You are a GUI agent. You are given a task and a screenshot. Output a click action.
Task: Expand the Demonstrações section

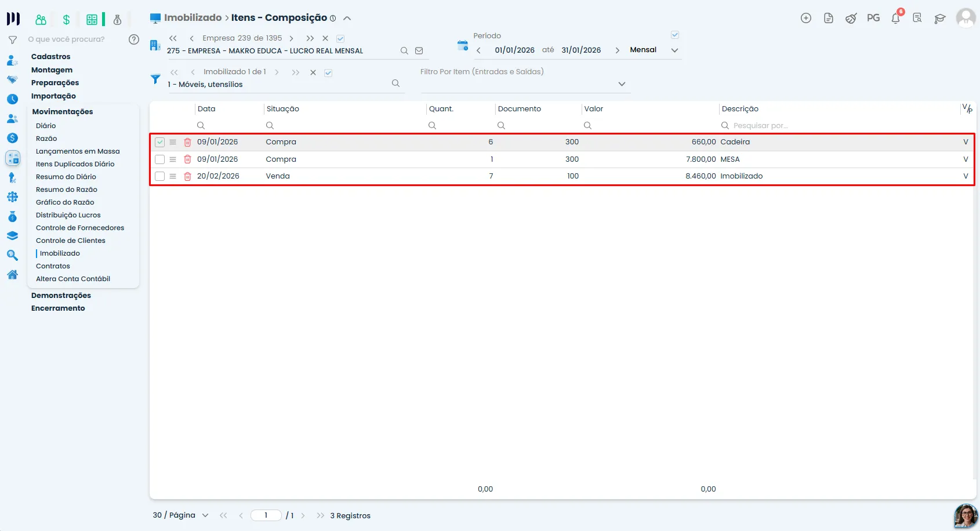point(61,296)
